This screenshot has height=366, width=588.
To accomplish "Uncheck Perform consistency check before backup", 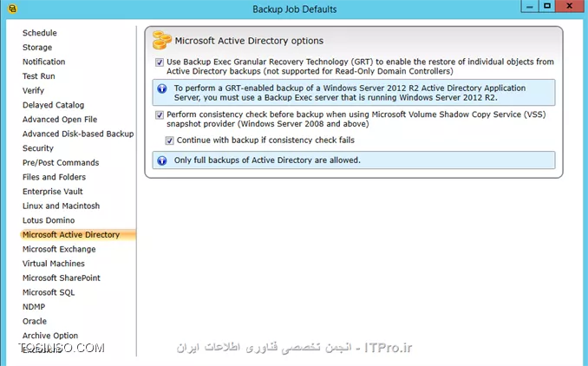I will (160, 114).
